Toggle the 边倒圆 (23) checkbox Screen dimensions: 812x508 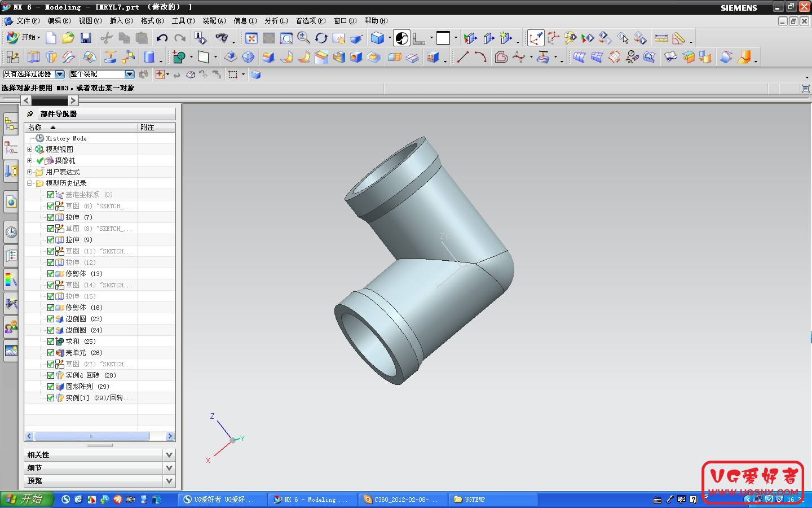pyautogui.click(x=51, y=319)
